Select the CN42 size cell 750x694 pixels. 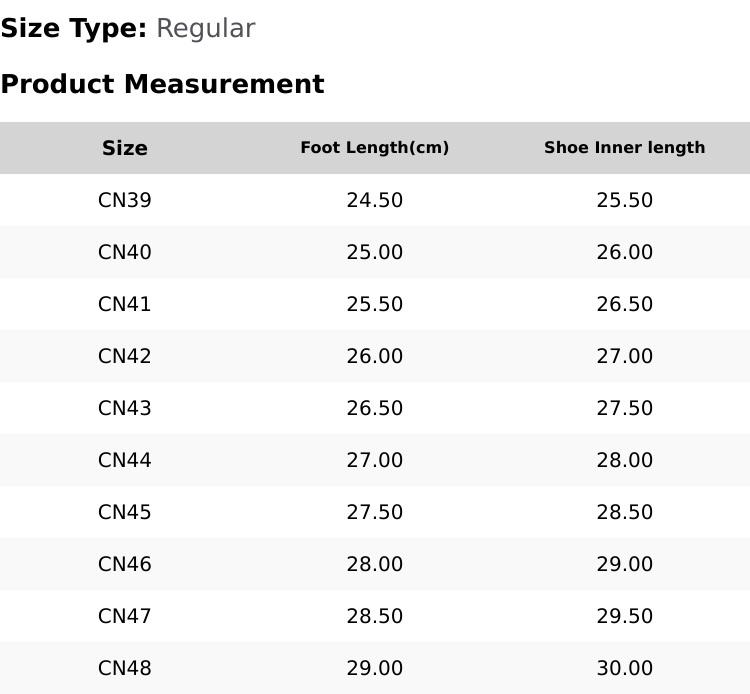point(124,356)
